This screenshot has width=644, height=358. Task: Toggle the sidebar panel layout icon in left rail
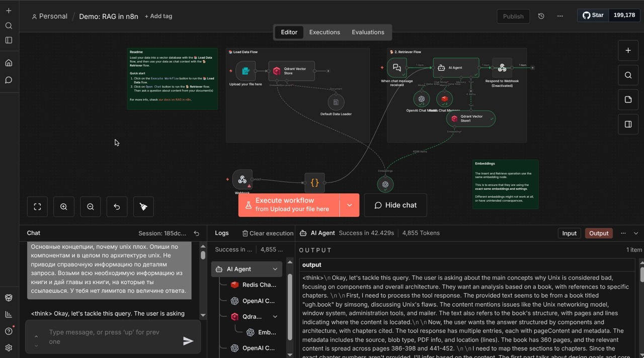[x=9, y=40]
